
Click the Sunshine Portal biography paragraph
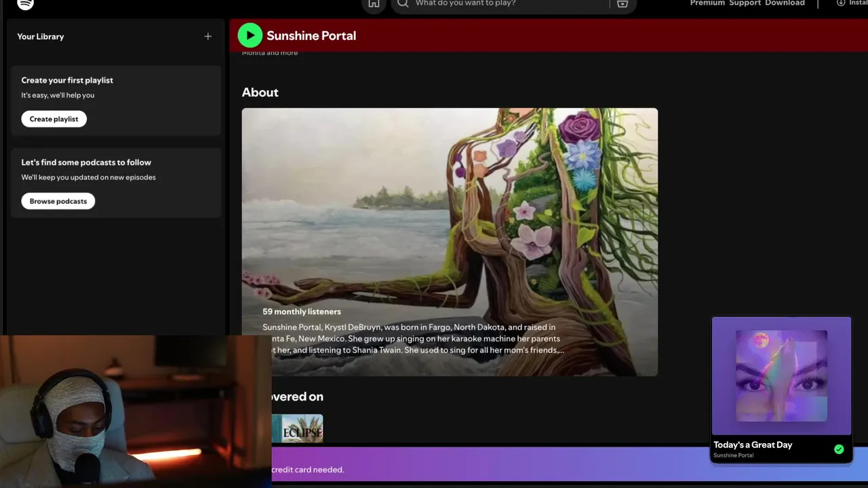[414, 339]
